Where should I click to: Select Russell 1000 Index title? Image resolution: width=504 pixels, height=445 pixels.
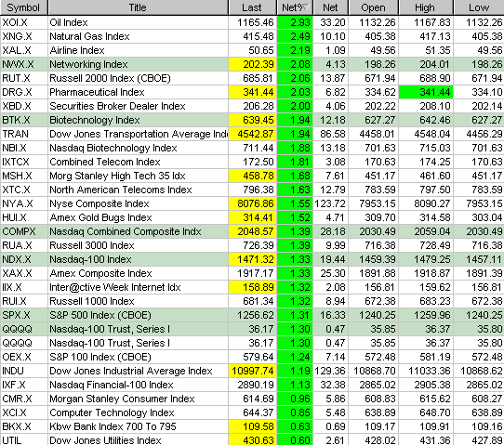pyautogui.click(x=92, y=301)
